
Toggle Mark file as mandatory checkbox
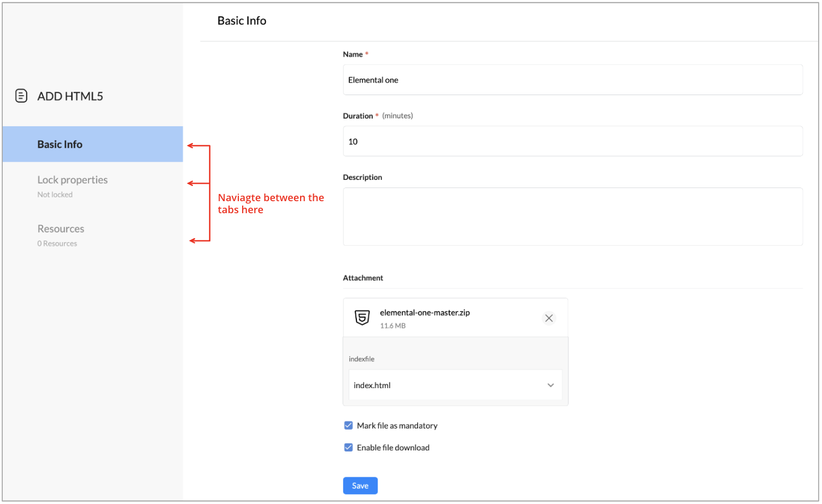[348, 426]
